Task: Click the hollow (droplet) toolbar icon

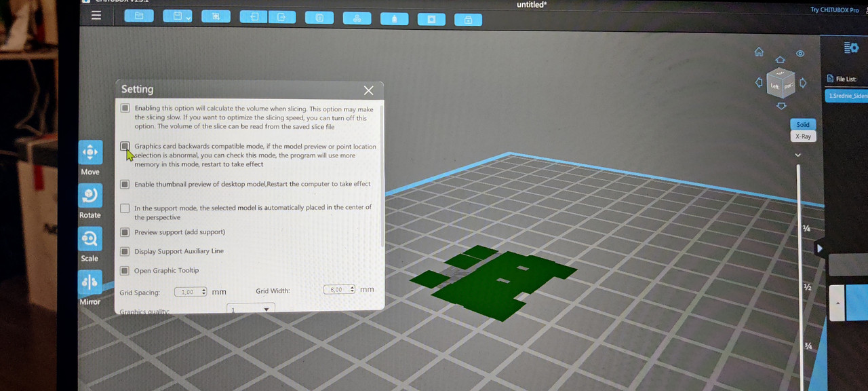Action: (394, 18)
